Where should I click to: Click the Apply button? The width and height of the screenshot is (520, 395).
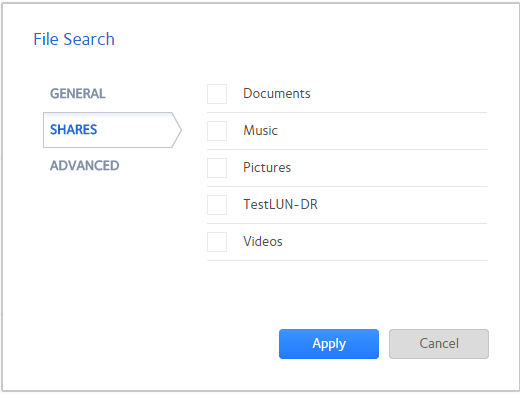pos(329,344)
